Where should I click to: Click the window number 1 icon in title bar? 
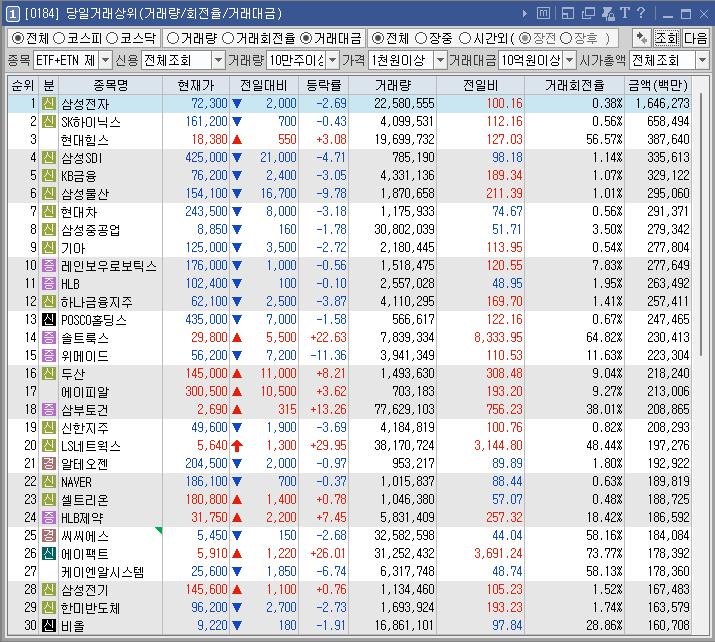click(13, 14)
